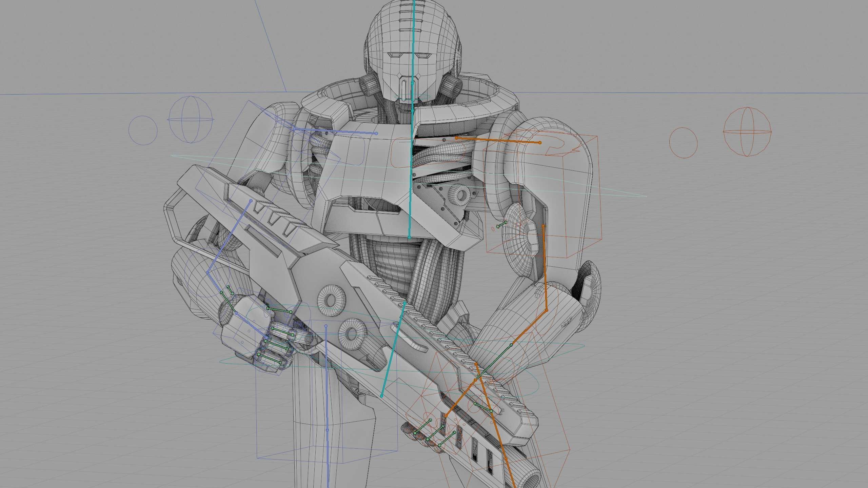Select the cyan bone crossing the rifle

click(x=393, y=349)
